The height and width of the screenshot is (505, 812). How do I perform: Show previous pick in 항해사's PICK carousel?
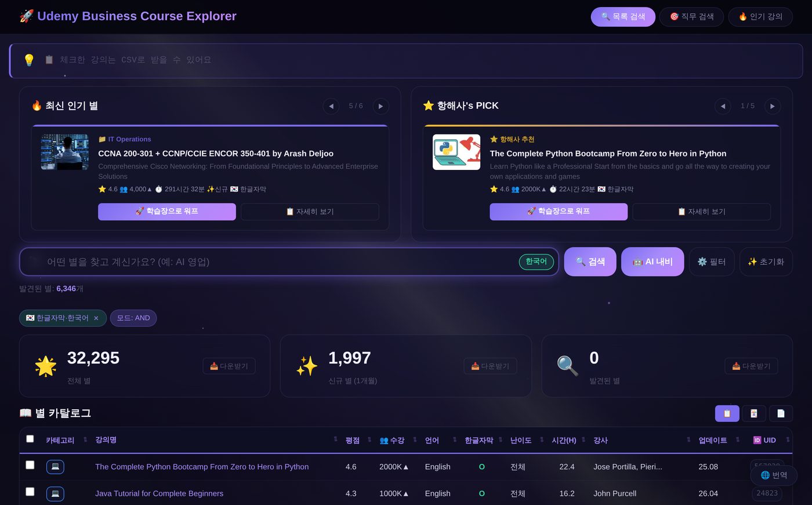(723, 106)
